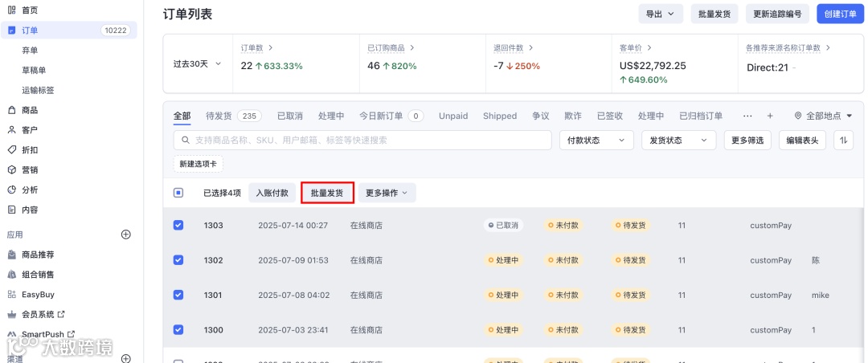Click 更新追踪编号 button
868x363 pixels.
pyautogui.click(x=778, y=14)
